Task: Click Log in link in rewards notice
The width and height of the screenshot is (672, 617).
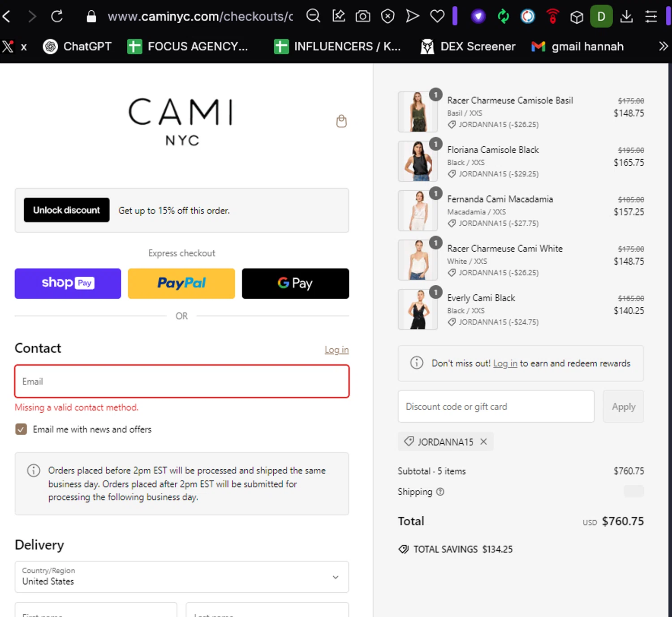Action: click(x=505, y=364)
